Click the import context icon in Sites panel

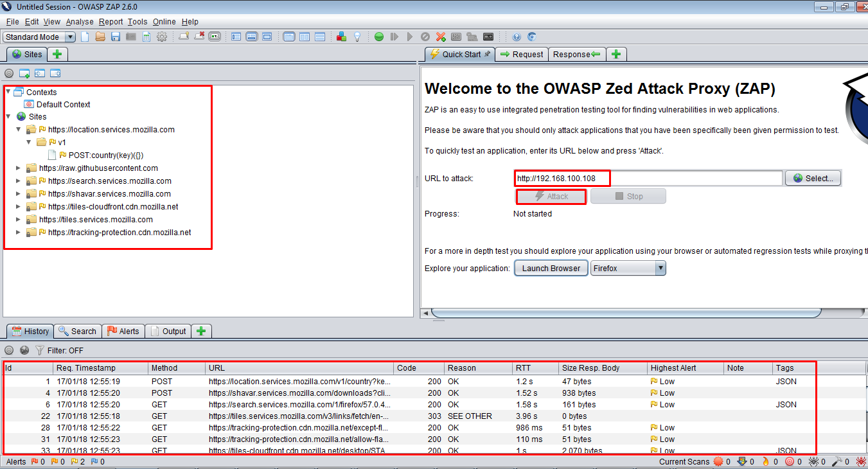40,73
